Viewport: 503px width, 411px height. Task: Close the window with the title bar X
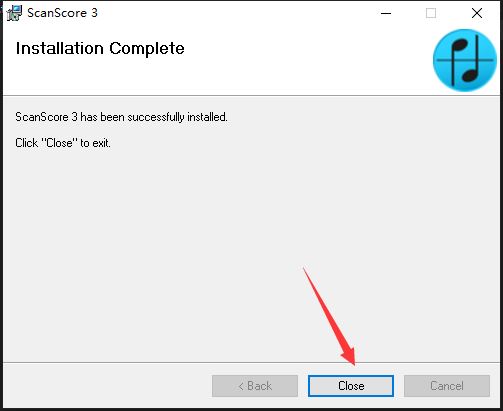tap(477, 13)
